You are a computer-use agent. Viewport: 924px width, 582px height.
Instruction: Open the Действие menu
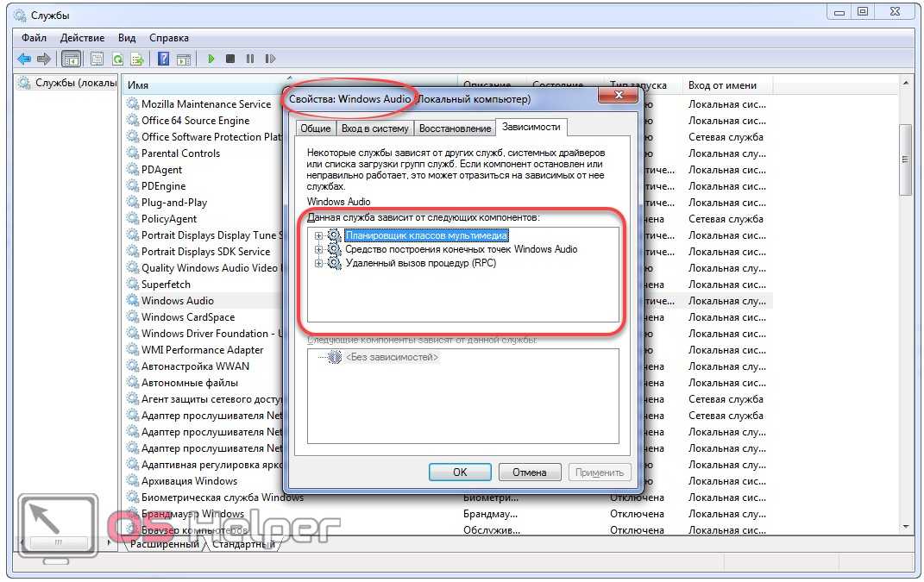82,38
